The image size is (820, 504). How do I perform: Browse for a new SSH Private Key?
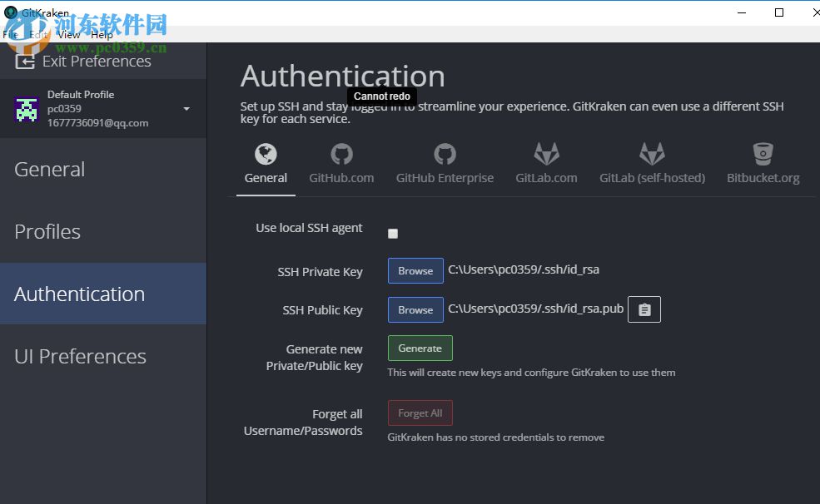(x=415, y=270)
